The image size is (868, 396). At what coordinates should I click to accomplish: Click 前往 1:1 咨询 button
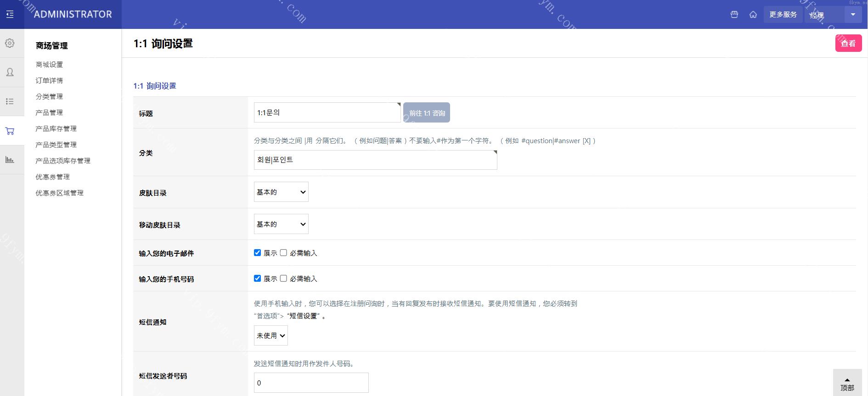pyautogui.click(x=427, y=113)
